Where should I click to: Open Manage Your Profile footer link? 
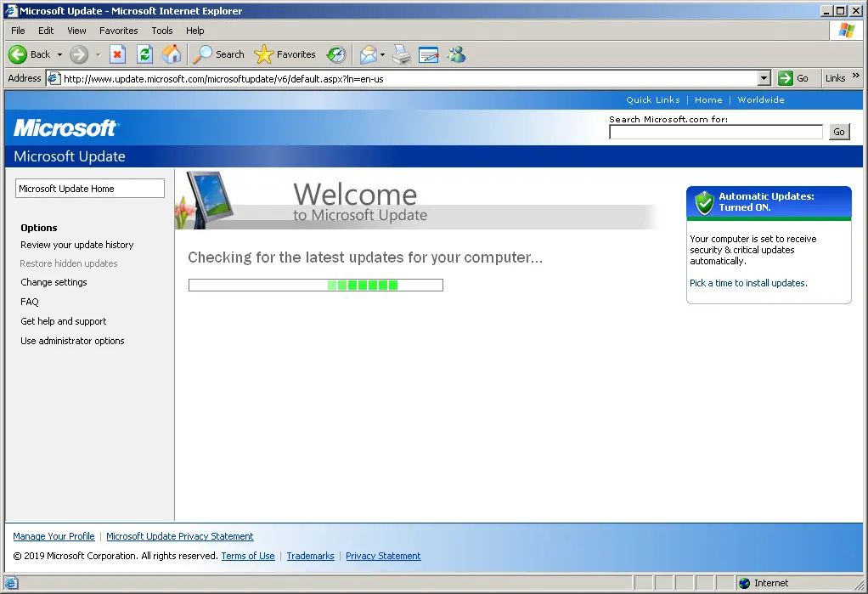coord(54,536)
